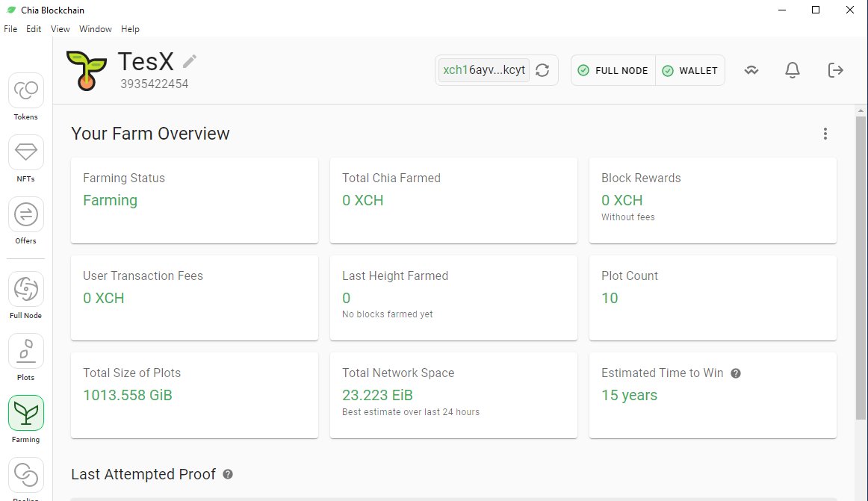Click the No blocks farmed yet note
The width and height of the screenshot is (868, 501).
(388, 314)
